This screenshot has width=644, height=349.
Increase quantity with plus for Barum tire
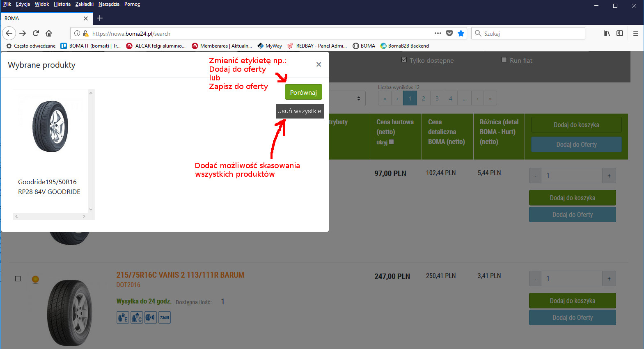(x=609, y=279)
